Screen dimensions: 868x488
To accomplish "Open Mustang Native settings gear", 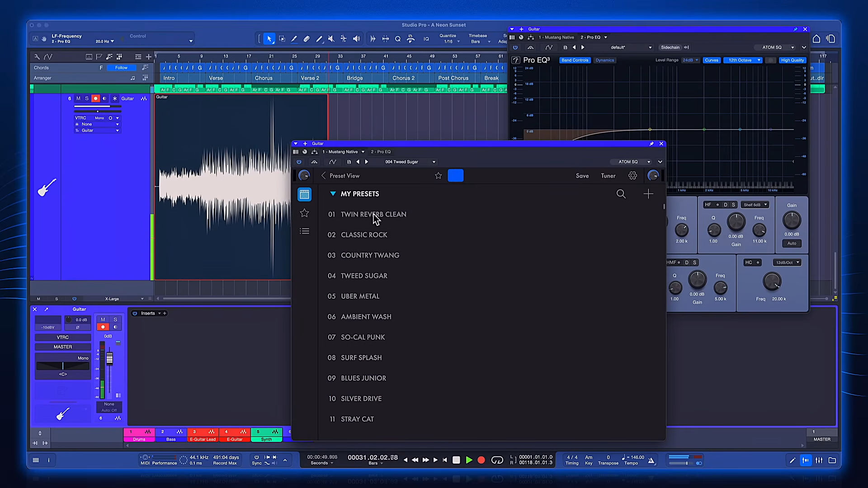I will [x=632, y=176].
